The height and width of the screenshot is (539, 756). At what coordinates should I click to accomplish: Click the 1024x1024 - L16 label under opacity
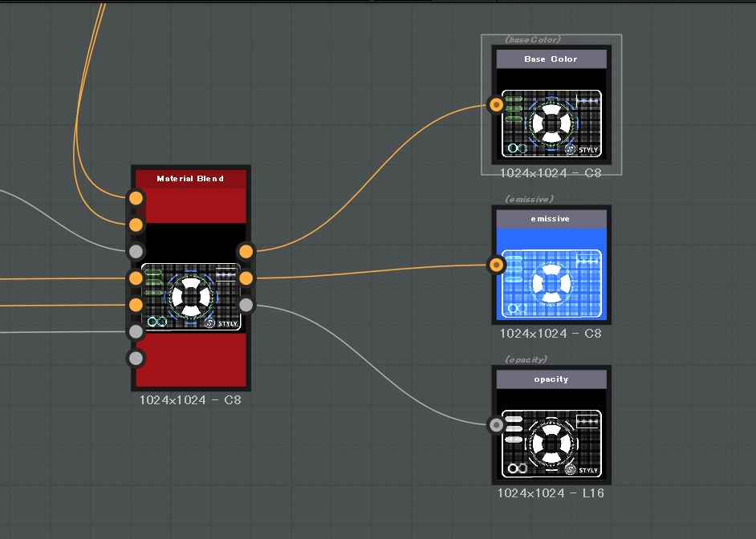click(551, 493)
